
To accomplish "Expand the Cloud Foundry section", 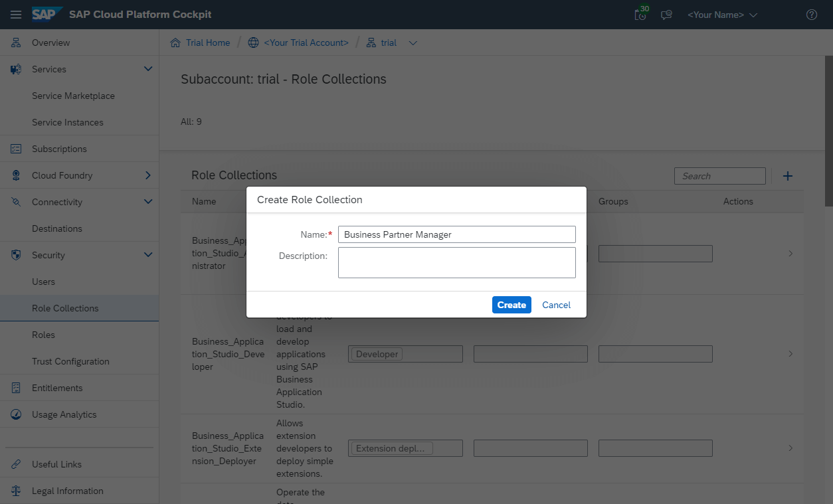I will (148, 175).
